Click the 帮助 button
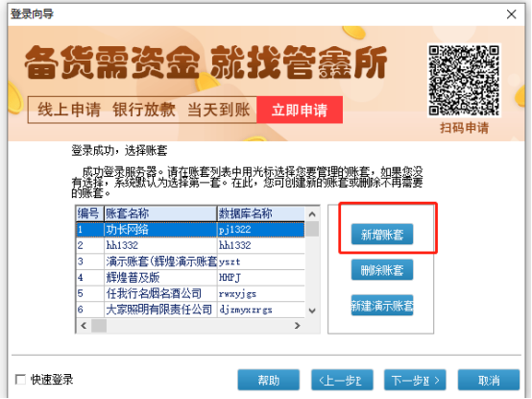 click(268, 380)
